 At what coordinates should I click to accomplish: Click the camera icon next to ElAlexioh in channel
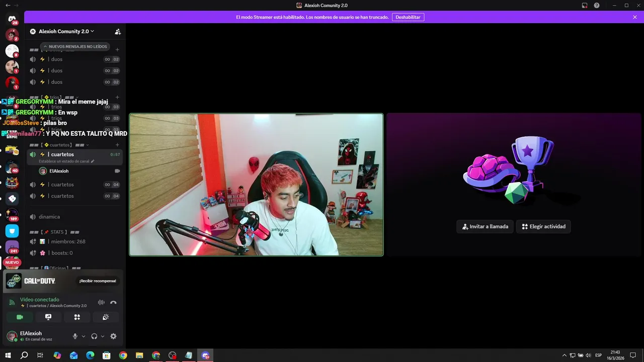(x=117, y=171)
